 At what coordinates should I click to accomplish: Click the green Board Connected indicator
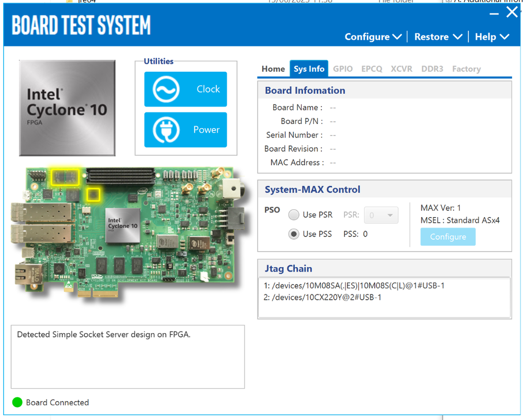tap(17, 402)
